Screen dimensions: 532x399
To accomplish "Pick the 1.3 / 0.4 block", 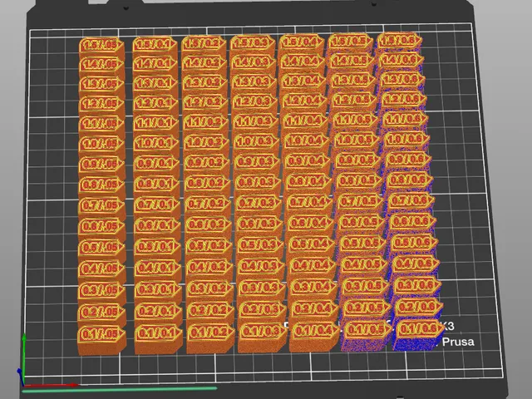I will pos(303,81).
